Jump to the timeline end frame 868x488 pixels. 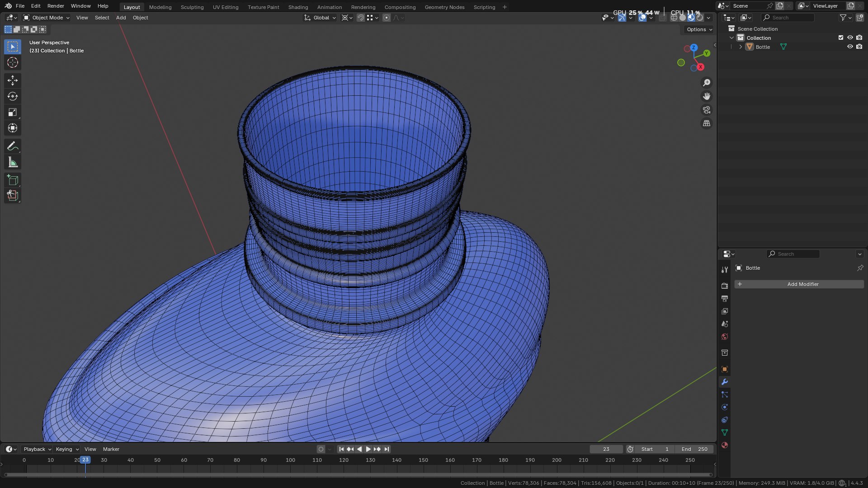click(x=387, y=449)
